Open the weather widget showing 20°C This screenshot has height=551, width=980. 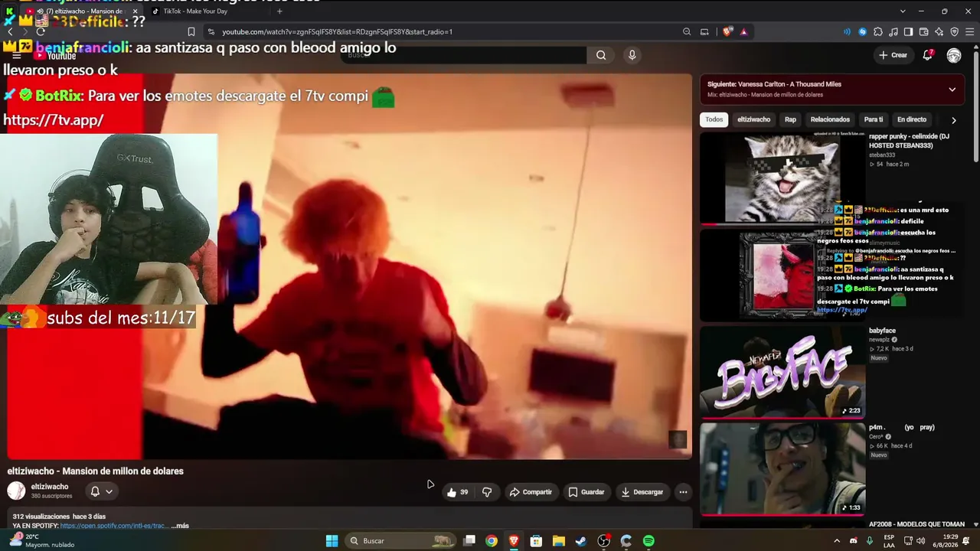pyautogui.click(x=42, y=541)
